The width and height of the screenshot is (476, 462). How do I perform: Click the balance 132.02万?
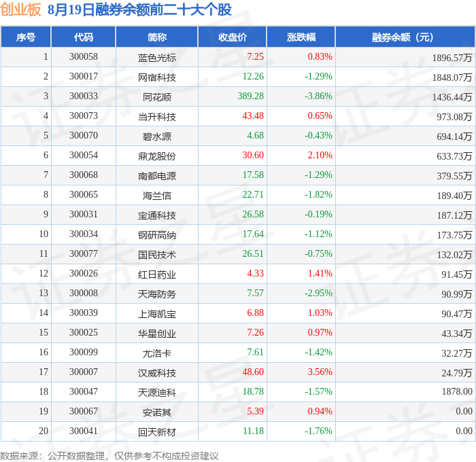454,255
